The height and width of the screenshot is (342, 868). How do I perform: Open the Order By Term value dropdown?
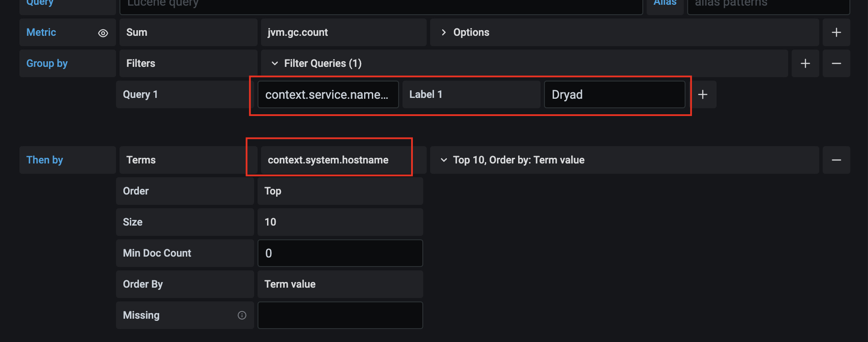pyautogui.click(x=340, y=284)
